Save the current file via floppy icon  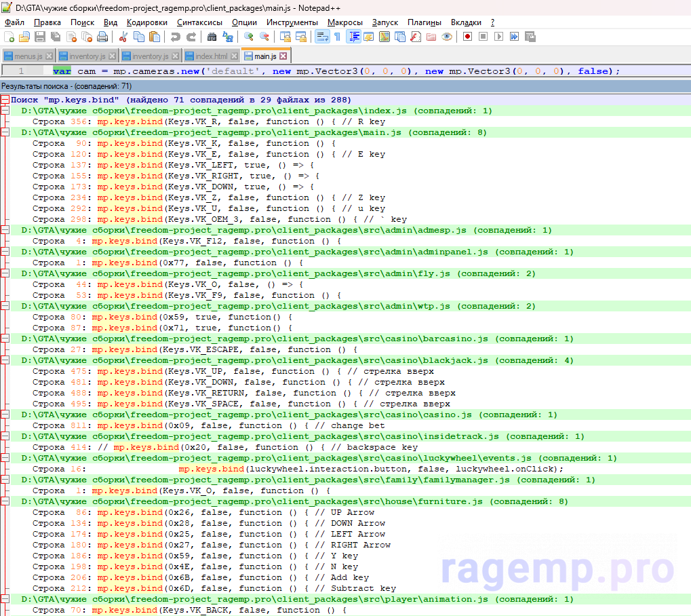[40, 37]
